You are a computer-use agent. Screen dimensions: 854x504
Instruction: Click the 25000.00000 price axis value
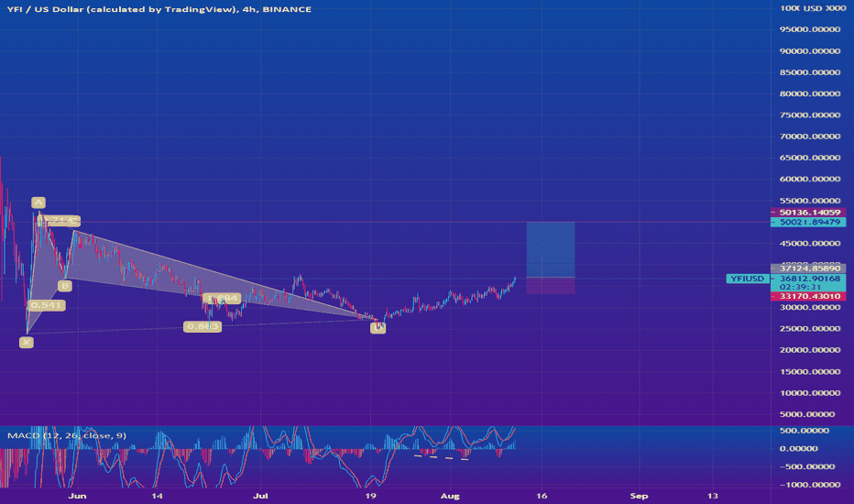(x=810, y=329)
